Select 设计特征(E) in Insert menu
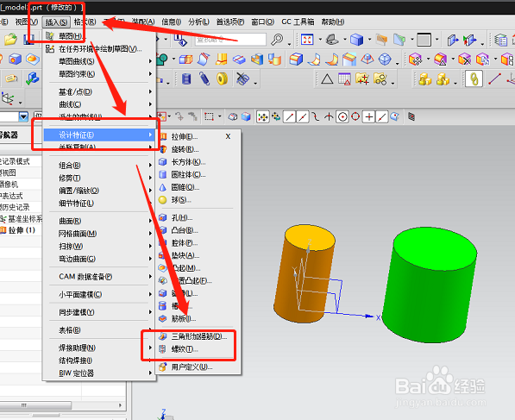 [x=99, y=135]
